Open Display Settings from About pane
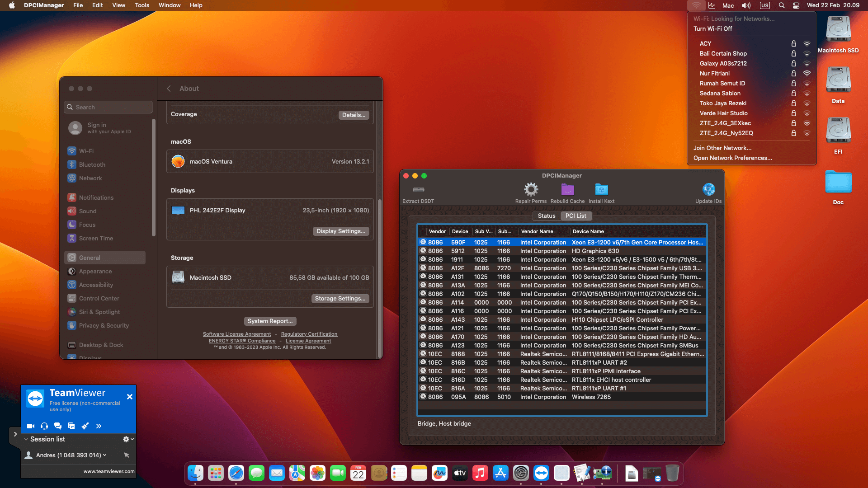868x488 pixels. [x=341, y=231]
